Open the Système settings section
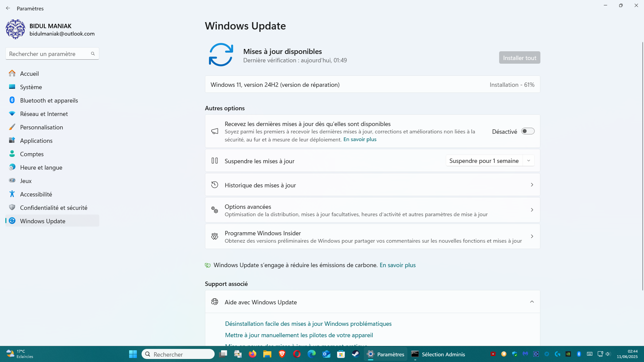This screenshot has width=644, height=362. pyautogui.click(x=52, y=87)
